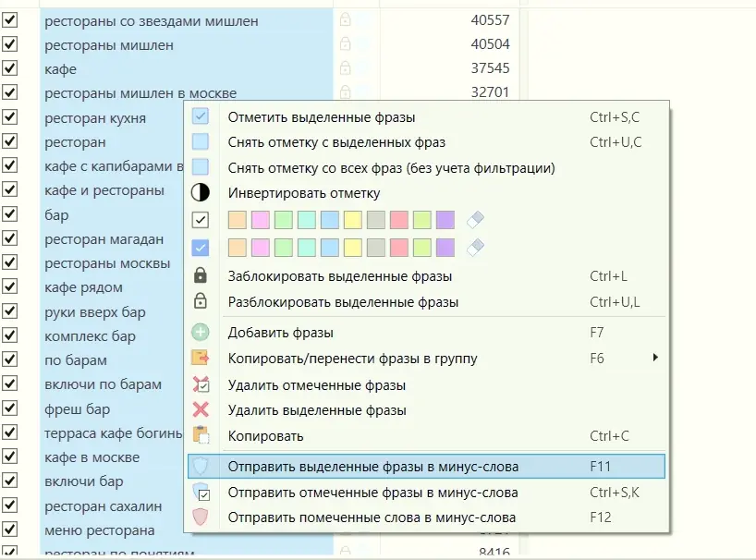Image resolution: width=756 pixels, height=560 pixels.
Task: Click 'Отправить отмеченные фразы в минус-слова'
Action: [426, 492]
